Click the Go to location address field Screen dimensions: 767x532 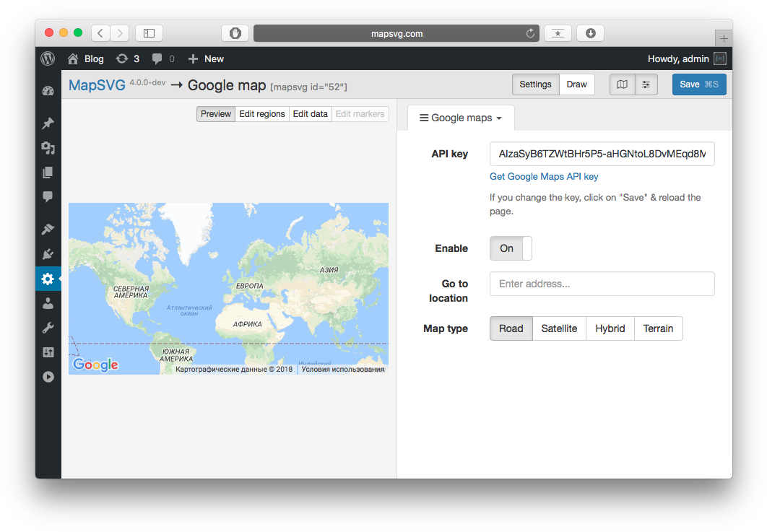point(602,284)
